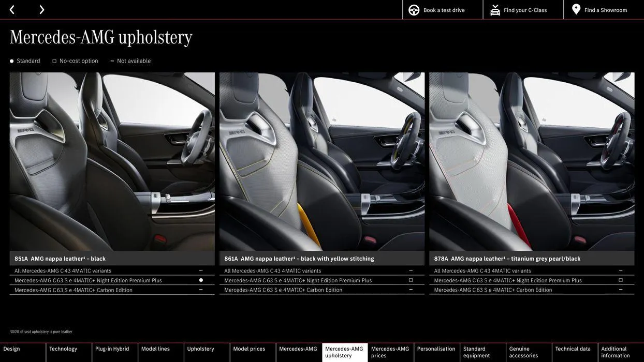Switch to the Personalisation tab
The width and height of the screenshot is (644, 362).
[x=436, y=349]
